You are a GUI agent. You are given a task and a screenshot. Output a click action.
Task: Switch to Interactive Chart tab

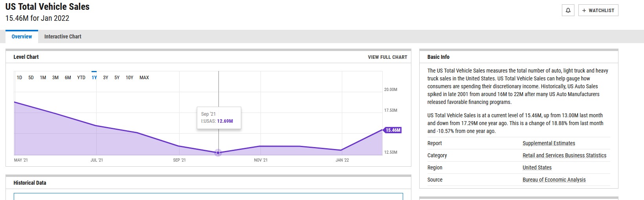(63, 36)
